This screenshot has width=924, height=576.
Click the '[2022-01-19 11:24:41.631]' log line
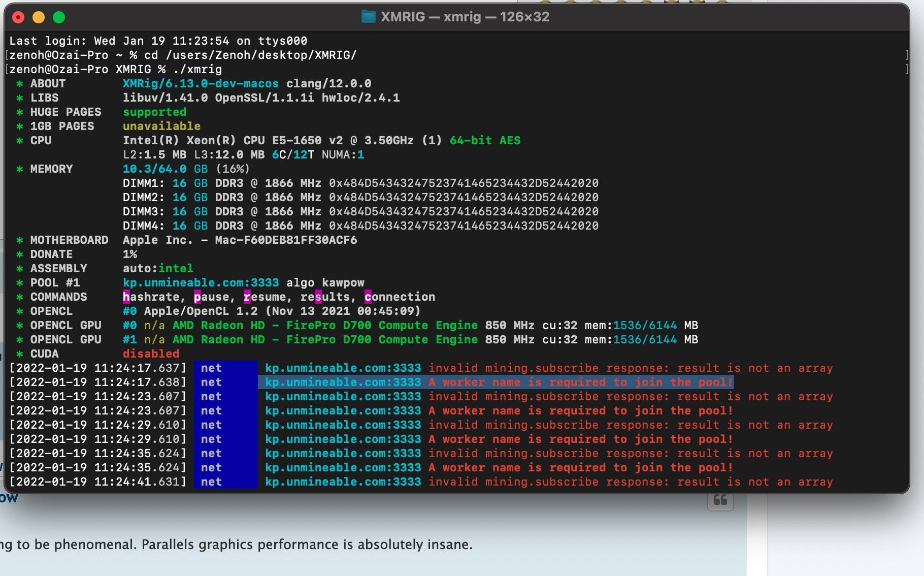[x=421, y=482]
